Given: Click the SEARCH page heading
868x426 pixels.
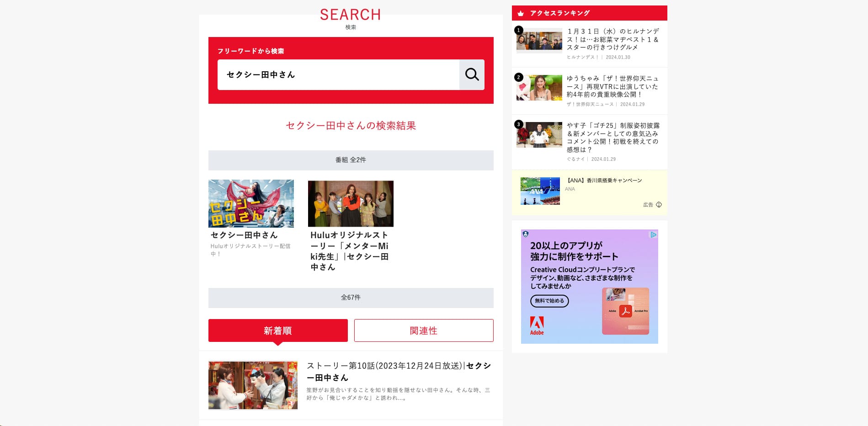Looking at the screenshot, I should (x=350, y=15).
